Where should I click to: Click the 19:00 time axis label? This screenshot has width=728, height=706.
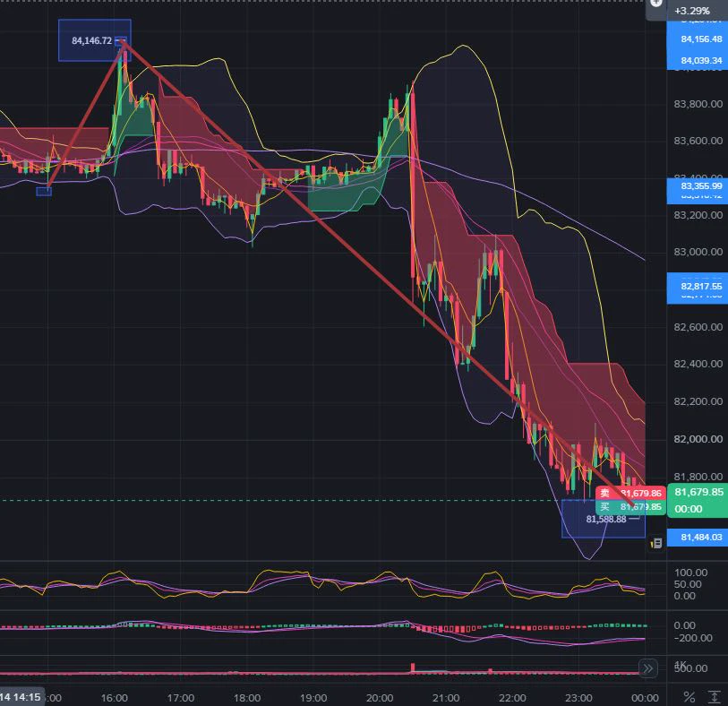(x=313, y=698)
